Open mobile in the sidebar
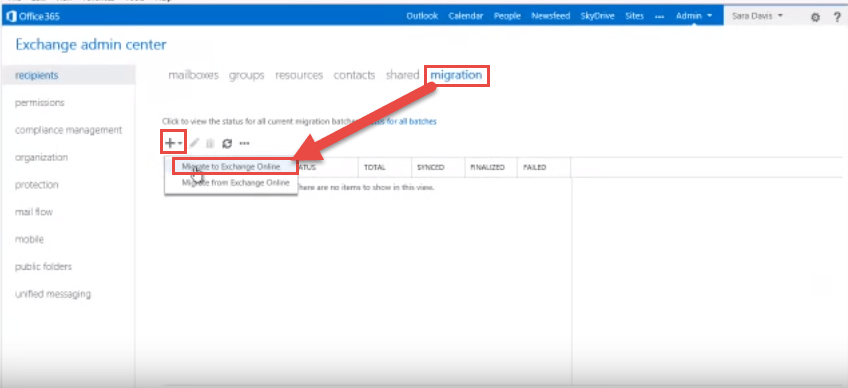 click(29, 240)
